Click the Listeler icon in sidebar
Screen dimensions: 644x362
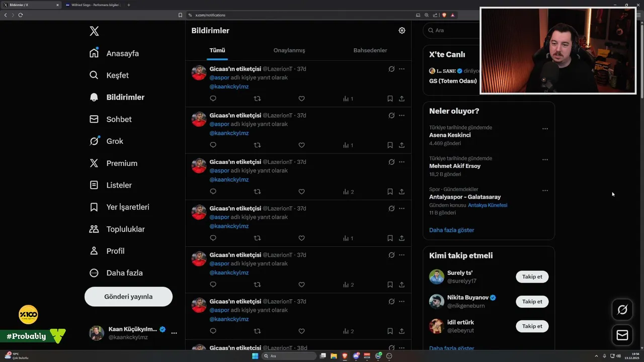click(94, 185)
